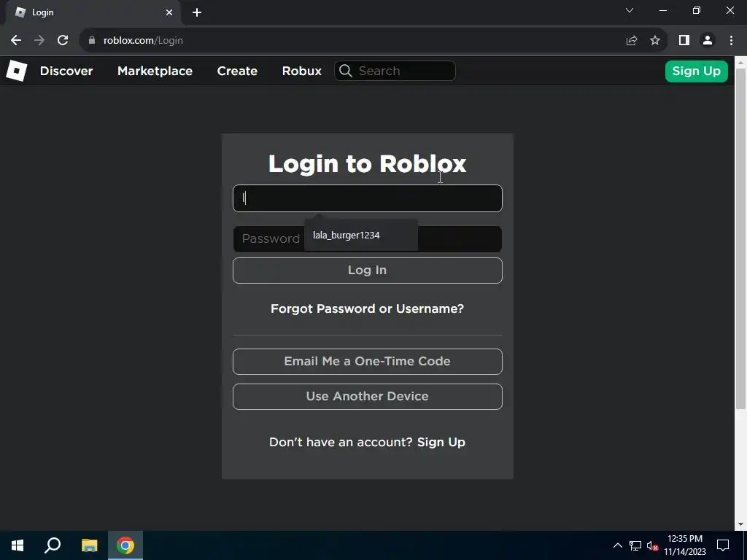Share this page icon in address bar
747x560 pixels.
(x=632, y=41)
